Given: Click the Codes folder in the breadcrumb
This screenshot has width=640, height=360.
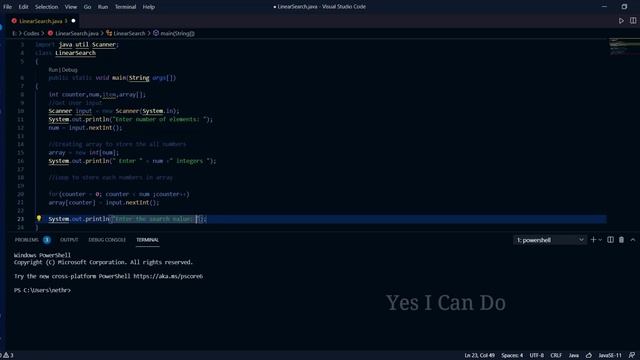Looking at the screenshot, I should pos(31,33).
